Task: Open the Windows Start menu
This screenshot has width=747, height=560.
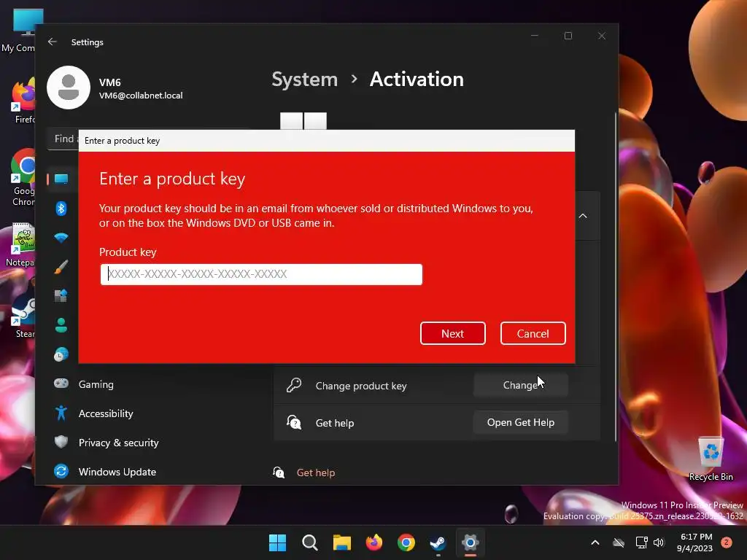Action: [x=277, y=542]
